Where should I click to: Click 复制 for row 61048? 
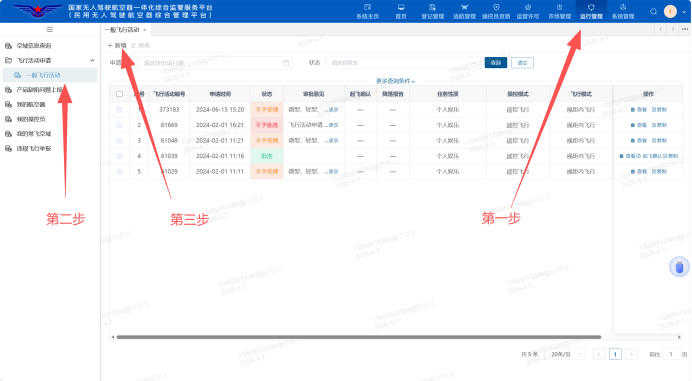point(659,140)
